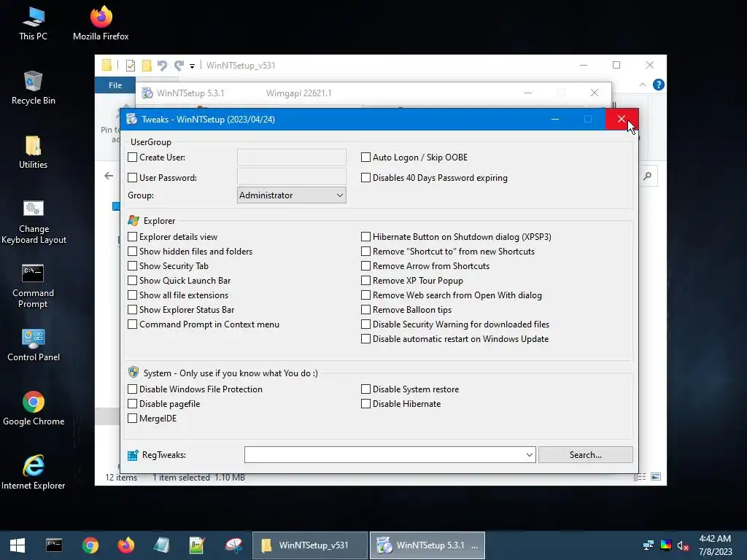Open Explorer quick access toolbar dropdown
This screenshot has height=560, width=747.
pos(192,66)
